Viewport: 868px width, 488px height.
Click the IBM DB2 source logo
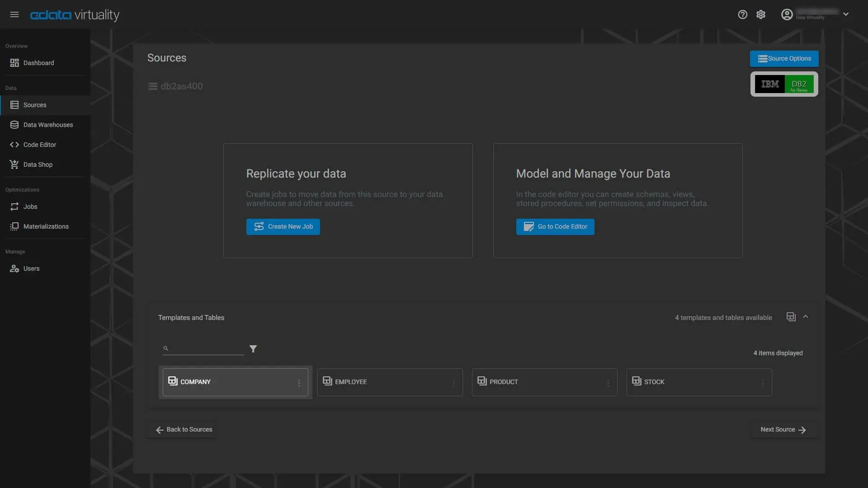(x=784, y=84)
